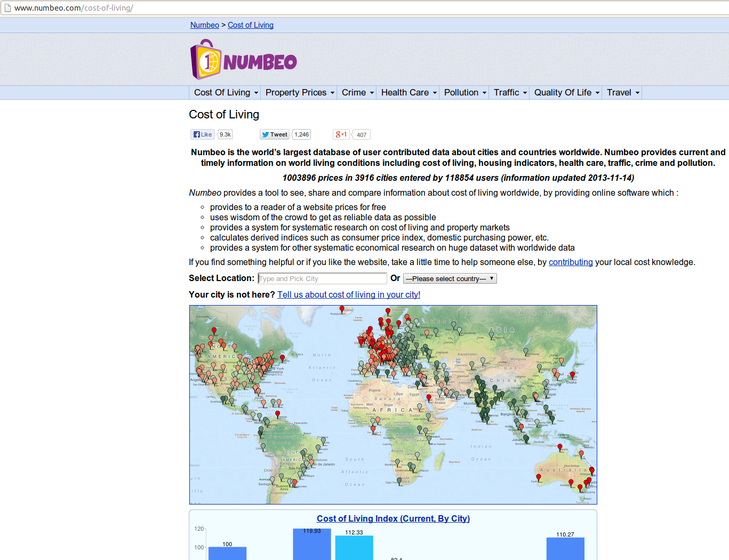Click 'Tell us about cost of living in your city!'

(x=349, y=294)
